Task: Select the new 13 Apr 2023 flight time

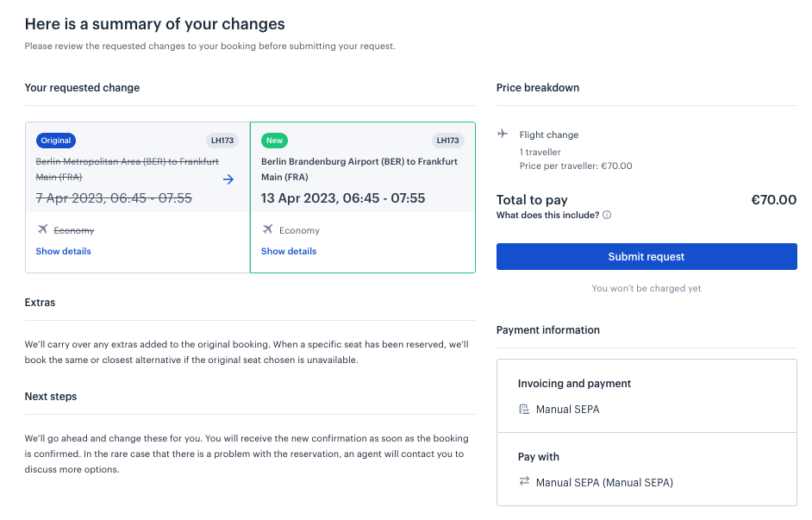Action: [343, 198]
